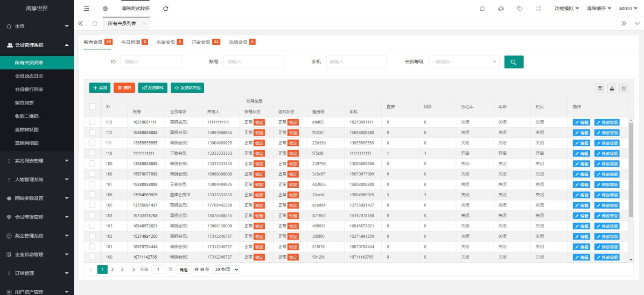
Task: Check the row for ID 113
Action: tap(92, 122)
